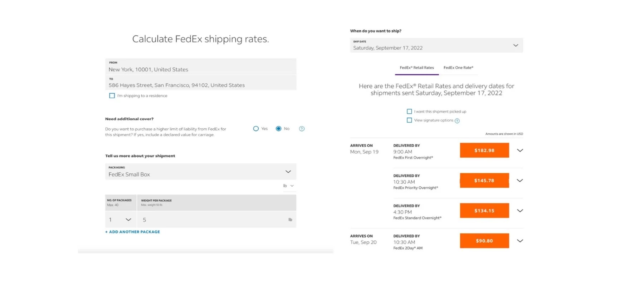The image size is (644, 286).
Task: Open the Ship Date dropdown
Action: (x=436, y=45)
